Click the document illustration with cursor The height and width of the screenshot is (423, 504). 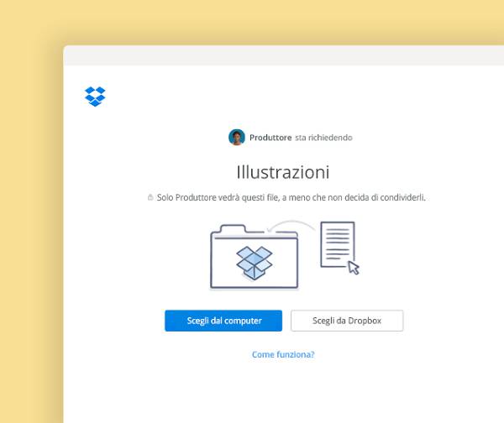click(x=339, y=248)
